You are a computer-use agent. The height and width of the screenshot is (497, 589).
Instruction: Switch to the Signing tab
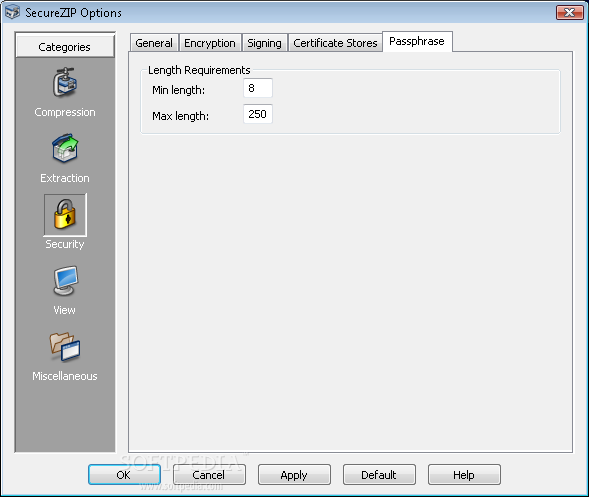(x=264, y=43)
